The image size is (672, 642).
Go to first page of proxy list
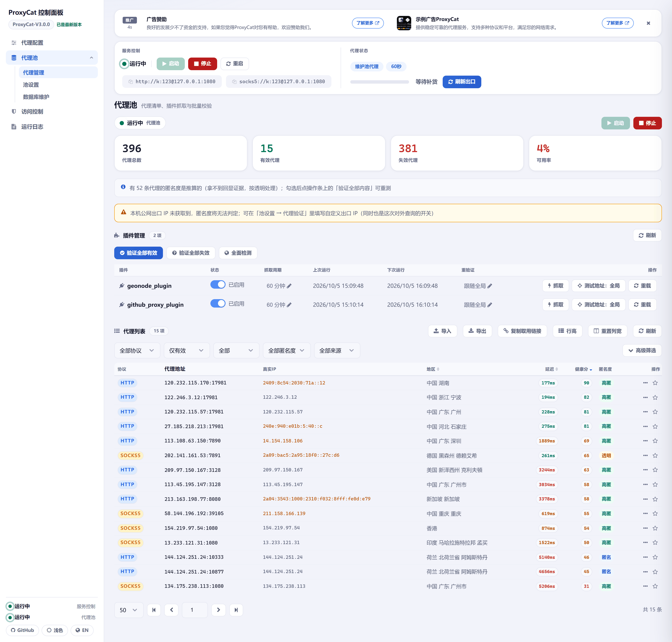tap(154, 610)
